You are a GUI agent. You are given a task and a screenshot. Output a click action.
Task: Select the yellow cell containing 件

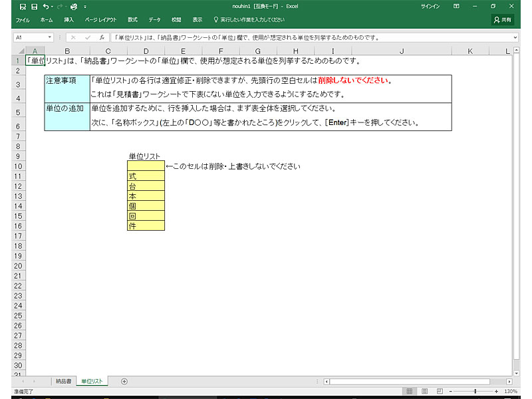(x=146, y=225)
